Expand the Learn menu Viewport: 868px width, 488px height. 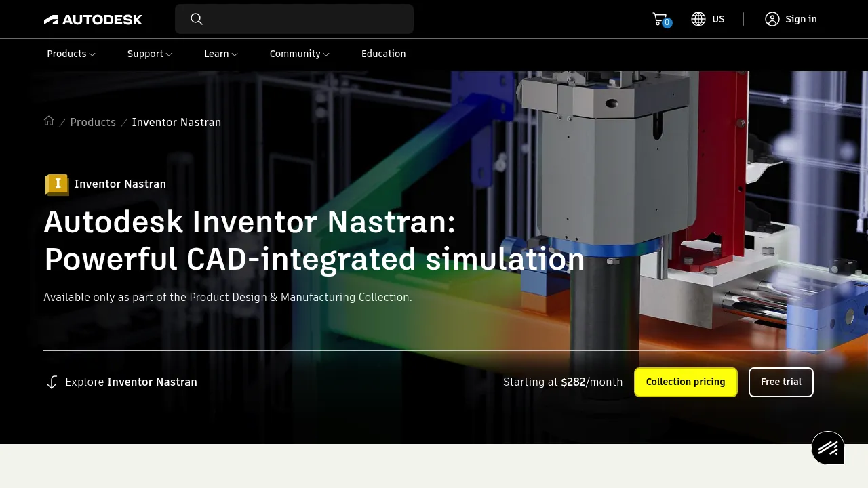(x=221, y=54)
